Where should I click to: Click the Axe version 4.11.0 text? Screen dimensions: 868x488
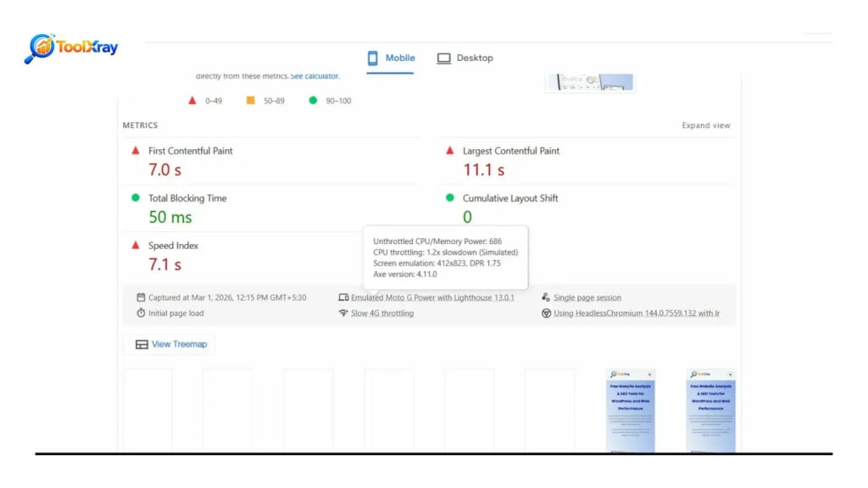pos(404,274)
